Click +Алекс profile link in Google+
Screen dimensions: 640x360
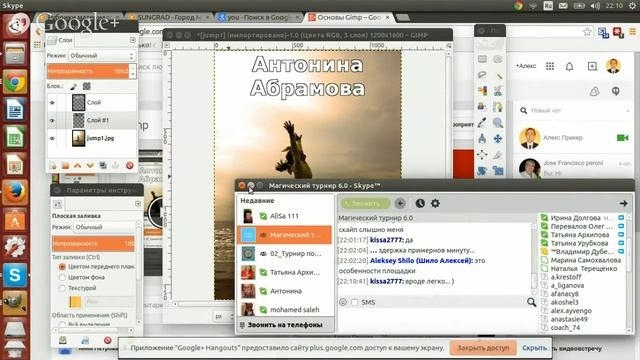tap(526, 66)
